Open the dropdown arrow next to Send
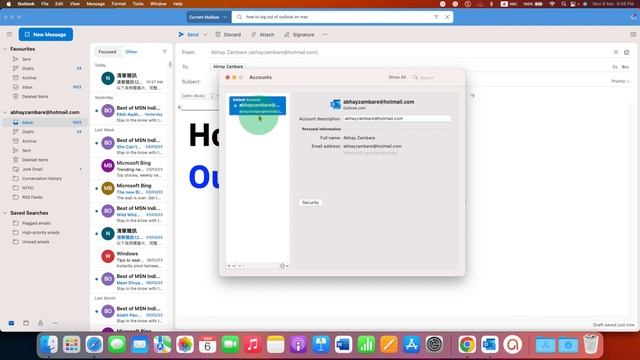The width and height of the screenshot is (640, 360). (x=205, y=35)
